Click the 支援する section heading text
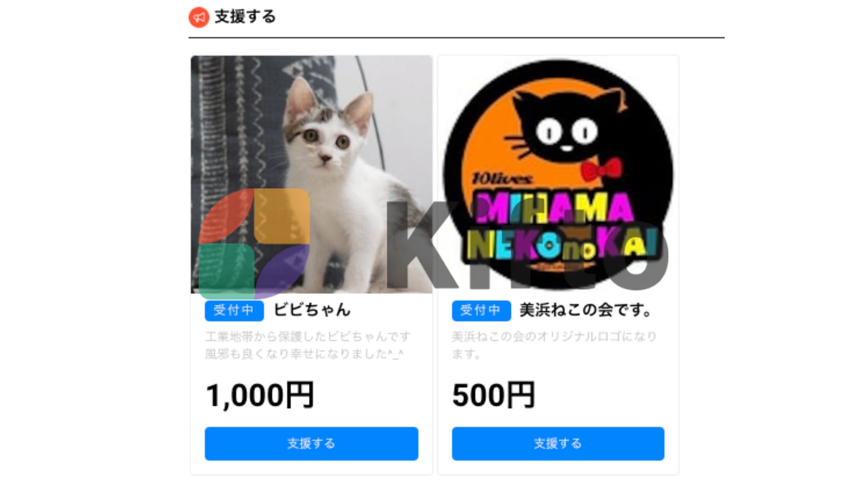Viewport: 868px width, 488px height. pyautogui.click(x=245, y=17)
